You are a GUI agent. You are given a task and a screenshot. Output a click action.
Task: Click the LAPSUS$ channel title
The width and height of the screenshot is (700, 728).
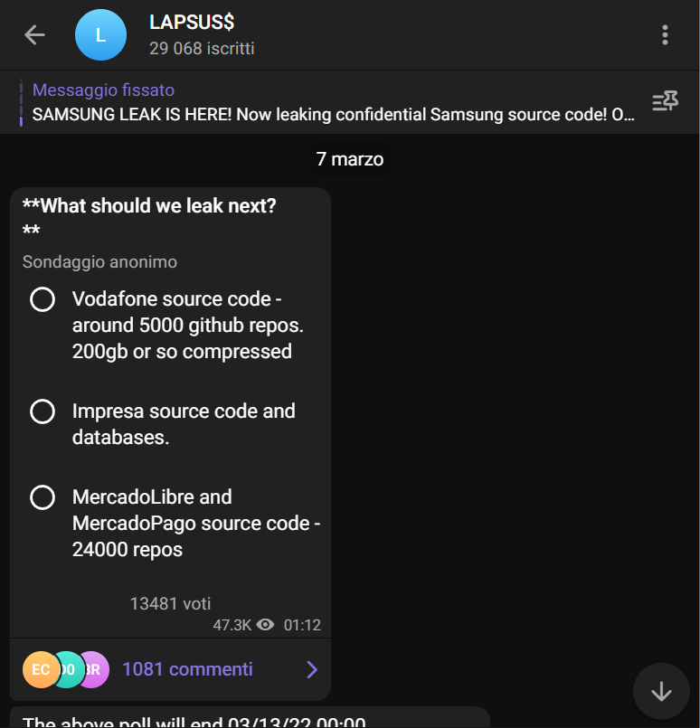pos(192,24)
